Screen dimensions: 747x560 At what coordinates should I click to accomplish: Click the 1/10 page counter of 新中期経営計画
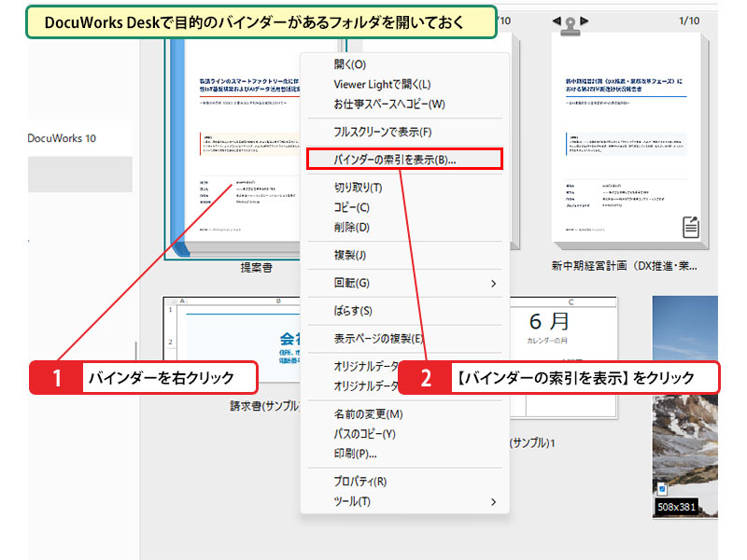coord(689,21)
